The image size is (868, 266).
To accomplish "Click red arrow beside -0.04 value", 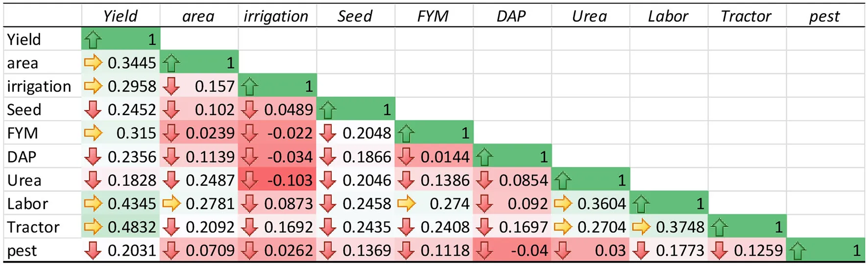I will coord(484,250).
